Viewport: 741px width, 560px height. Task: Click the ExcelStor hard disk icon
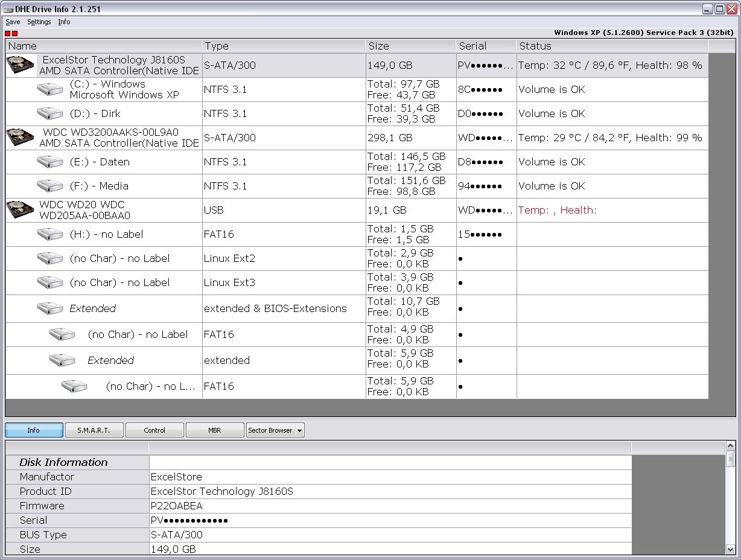tap(20, 65)
